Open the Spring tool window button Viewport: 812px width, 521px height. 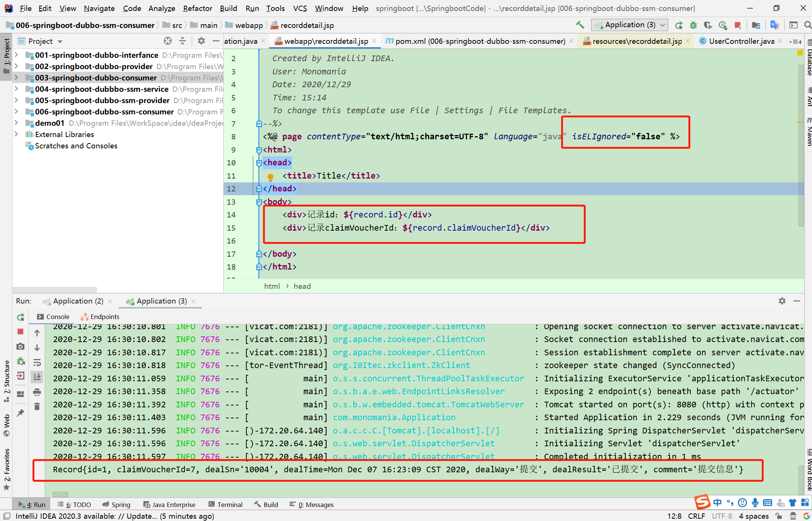click(x=116, y=504)
